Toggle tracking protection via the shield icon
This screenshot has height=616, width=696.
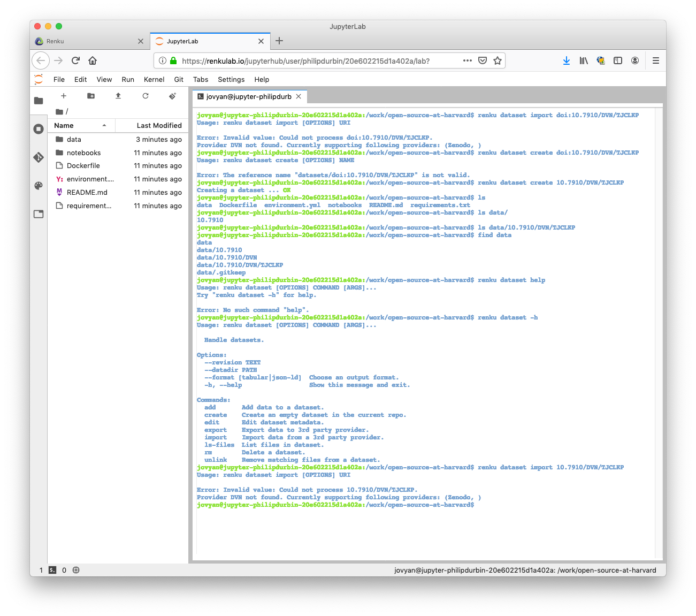click(483, 60)
